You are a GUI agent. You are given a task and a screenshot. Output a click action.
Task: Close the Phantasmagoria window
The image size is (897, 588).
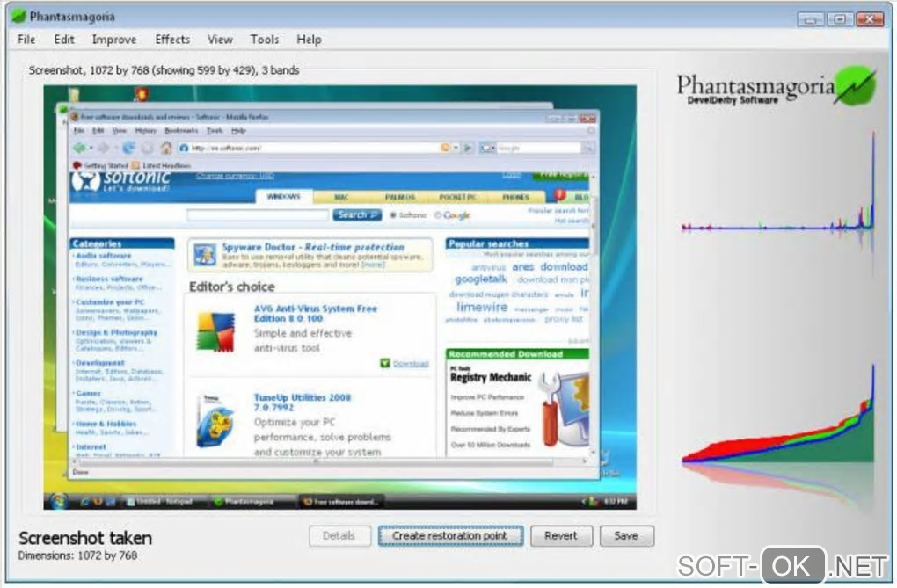point(870,19)
